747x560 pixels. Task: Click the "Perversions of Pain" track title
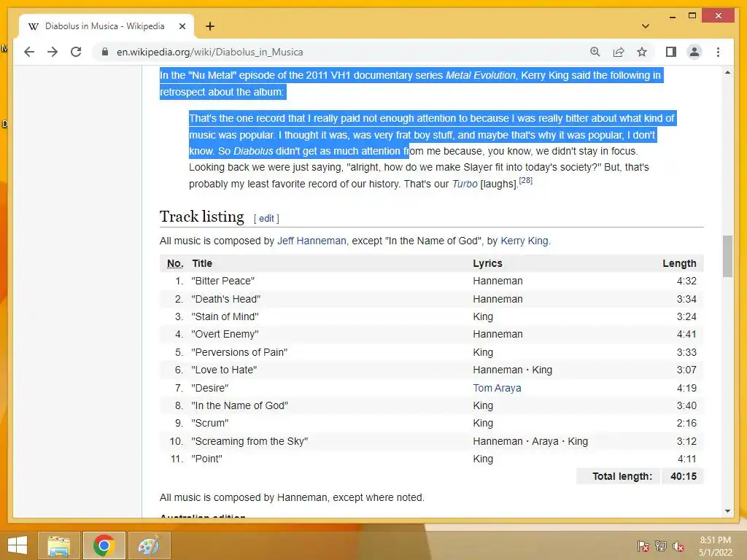point(239,352)
